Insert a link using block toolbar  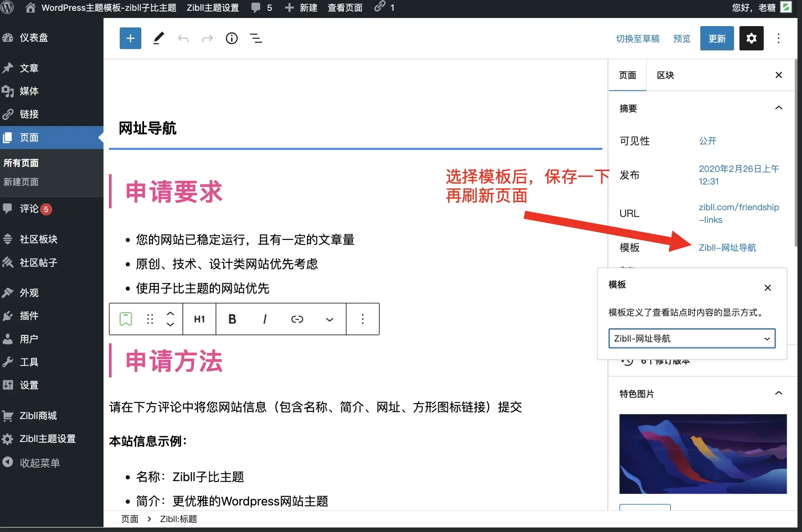(297, 319)
